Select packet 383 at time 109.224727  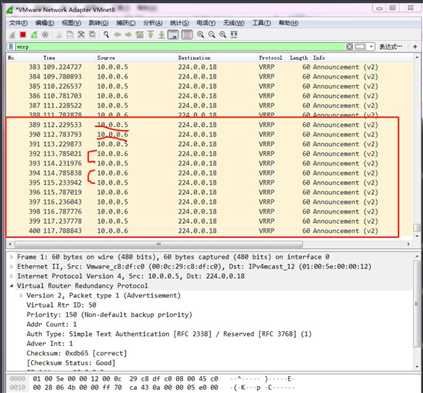[x=210, y=67]
